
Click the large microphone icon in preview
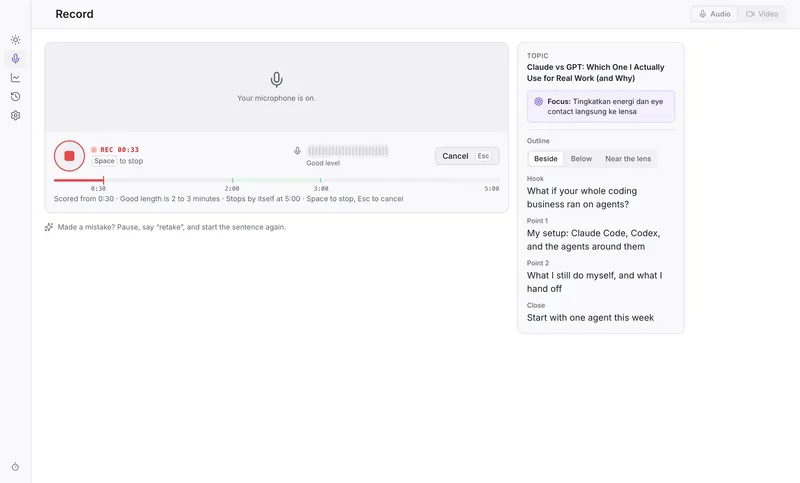(277, 80)
